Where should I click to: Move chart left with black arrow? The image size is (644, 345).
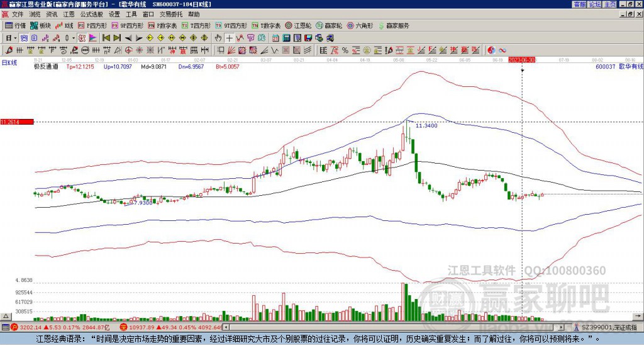pos(128,38)
